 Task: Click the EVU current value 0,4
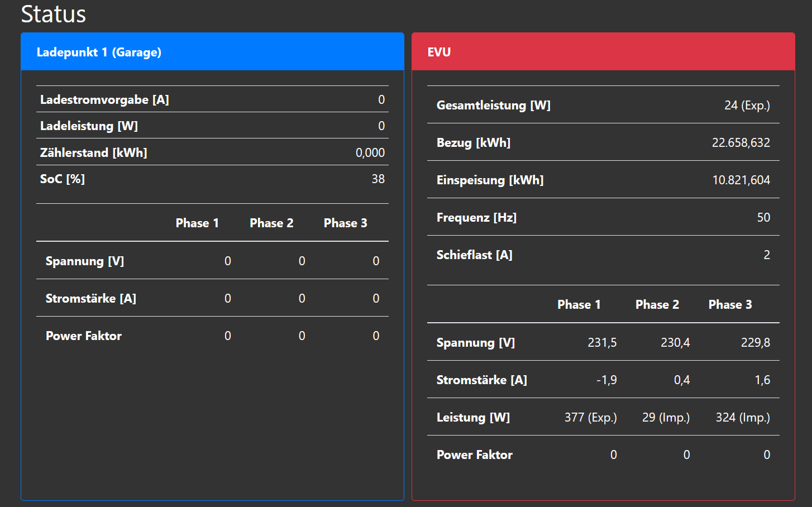coord(682,380)
